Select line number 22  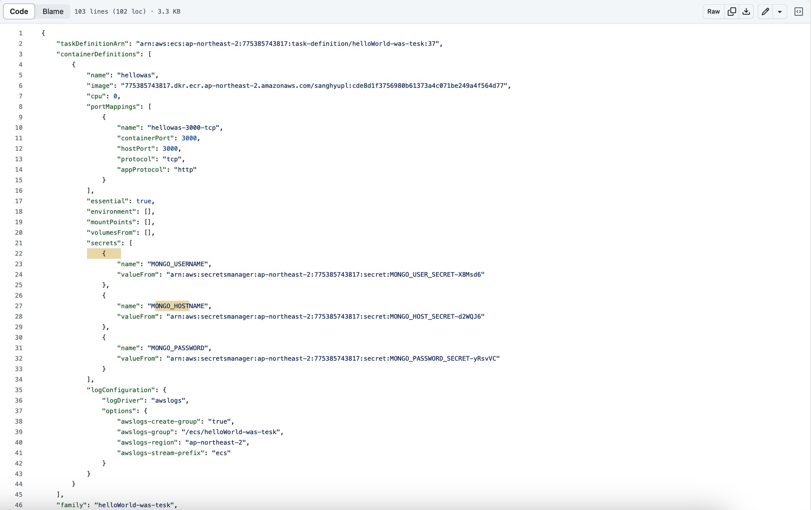19,254
